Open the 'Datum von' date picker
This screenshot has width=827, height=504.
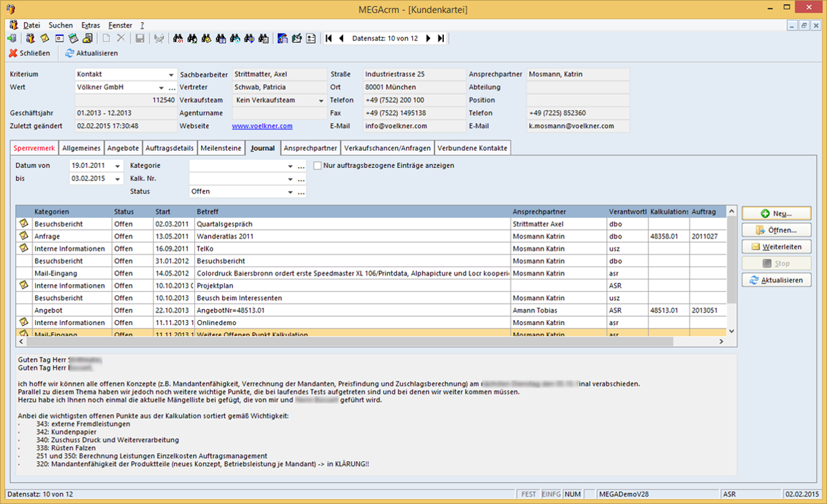pyautogui.click(x=118, y=166)
